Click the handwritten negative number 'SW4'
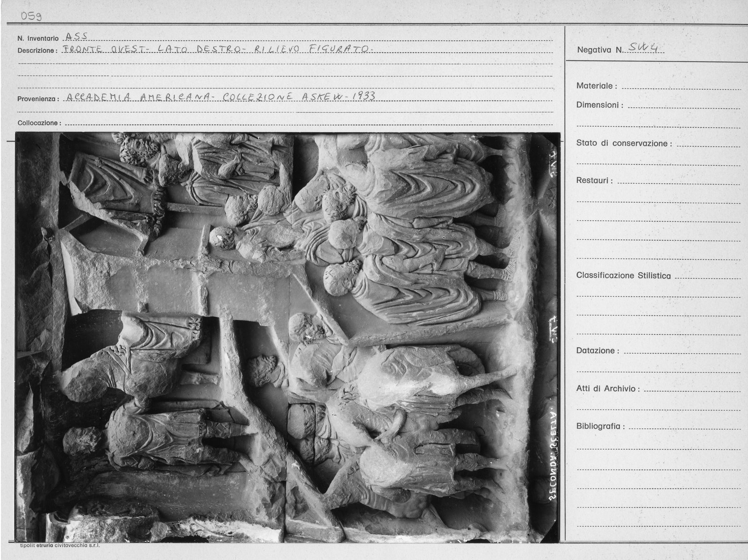The image size is (748, 560). point(643,47)
